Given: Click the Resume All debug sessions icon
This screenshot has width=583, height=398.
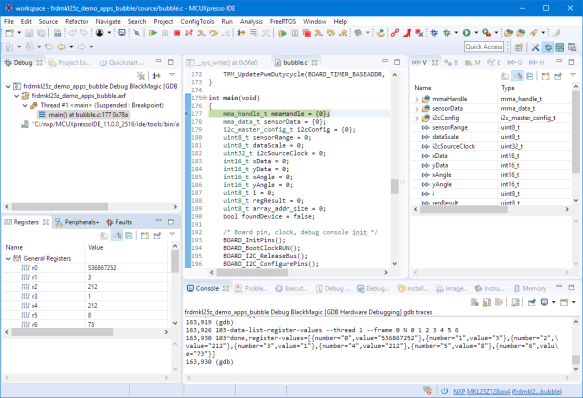Looking at the screenshot, I should click(x=282, y=33).
